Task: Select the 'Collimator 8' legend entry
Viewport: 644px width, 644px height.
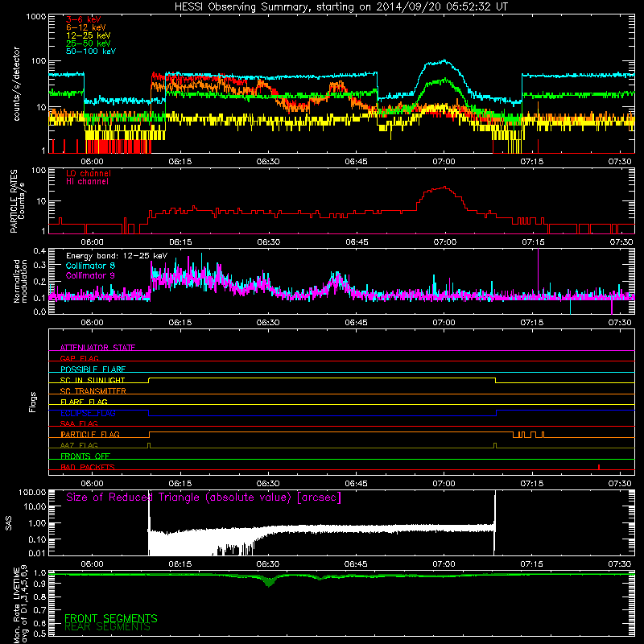Action: (90, 266)
